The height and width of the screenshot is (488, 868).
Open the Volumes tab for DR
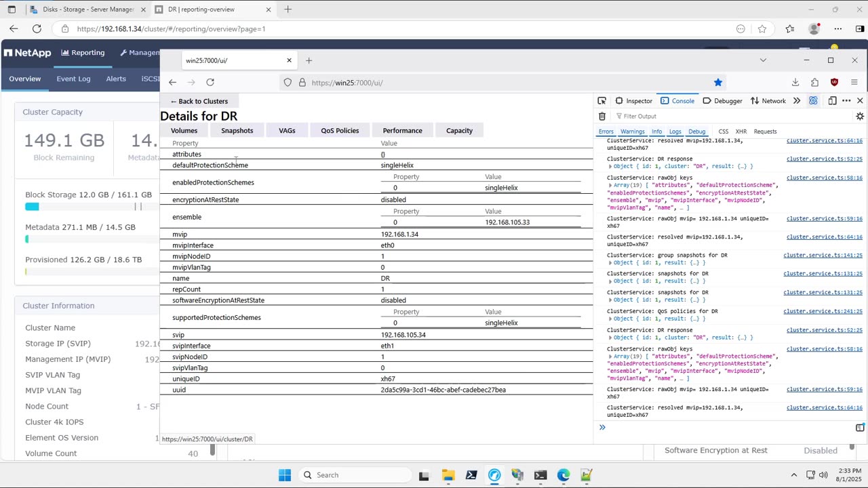coord(184,131)
